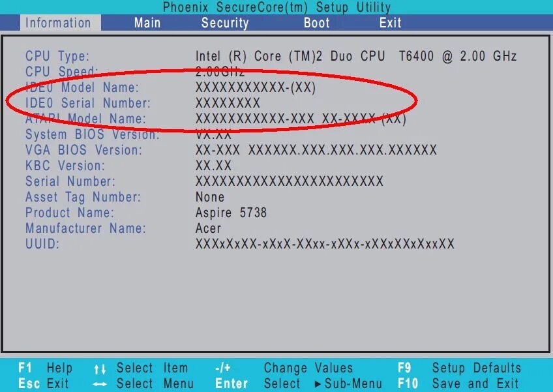Click the KBC Version value XX.XX

pos(213,166)
